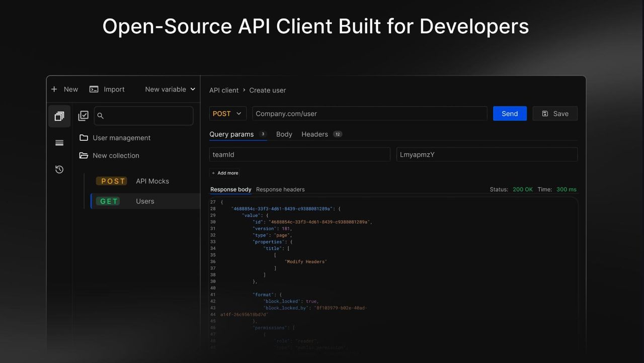Click the Import terminal icon
This screenshot has height=363, width=644.
[94, 89]
